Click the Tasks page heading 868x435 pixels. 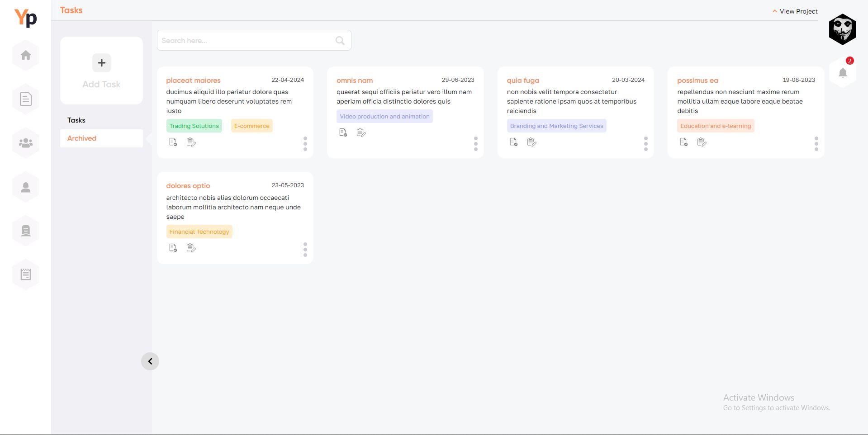[x=71, y=10]
